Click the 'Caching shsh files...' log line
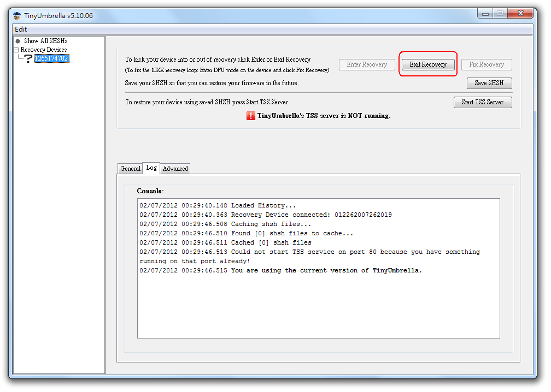This screenshot has height=392, width=551. click(x=225, y=224)
